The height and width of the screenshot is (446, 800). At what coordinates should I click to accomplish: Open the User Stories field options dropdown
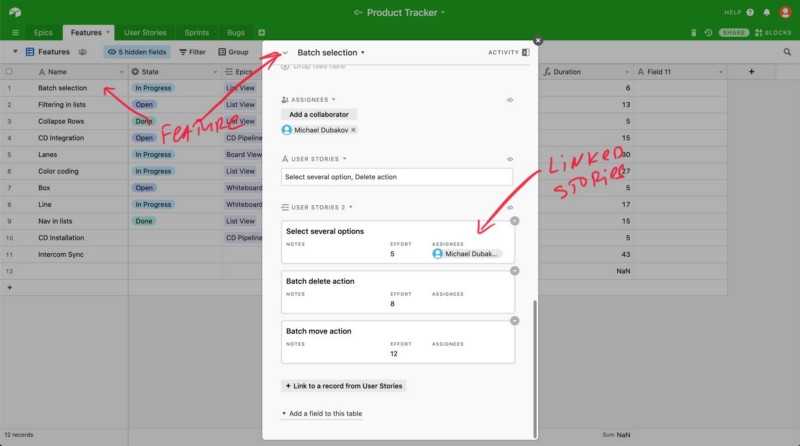(x=344, y=159)
